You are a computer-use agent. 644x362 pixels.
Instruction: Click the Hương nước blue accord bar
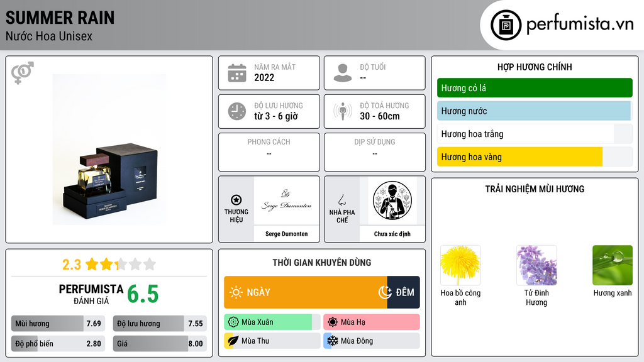pyautogui.click(x=535, y=111)
